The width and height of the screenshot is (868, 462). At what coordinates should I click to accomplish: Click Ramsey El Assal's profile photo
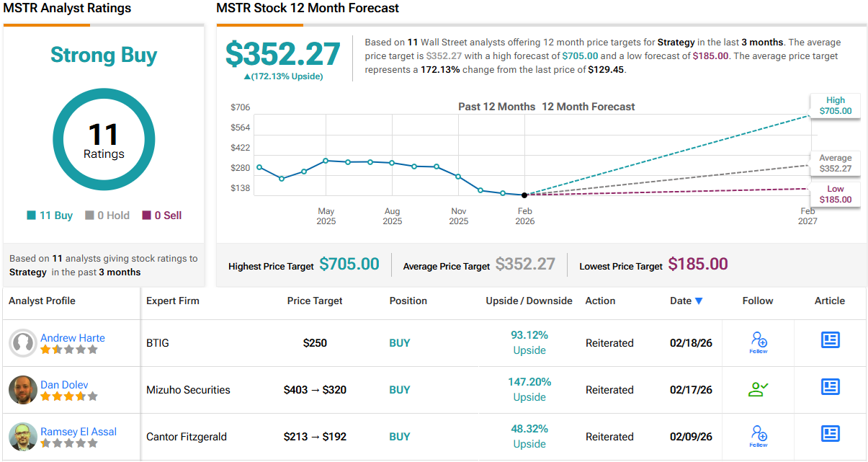[23, 437]
